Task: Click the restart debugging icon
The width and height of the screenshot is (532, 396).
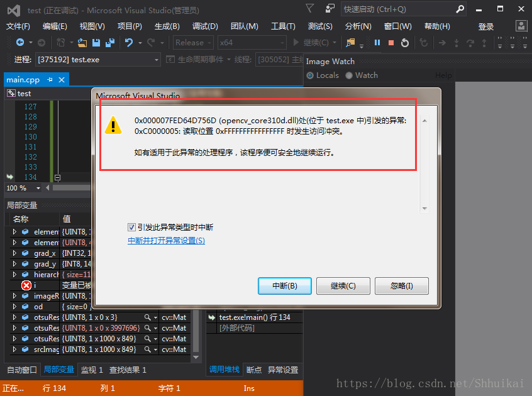Action: pyautogui.click(x=405, y=43)
